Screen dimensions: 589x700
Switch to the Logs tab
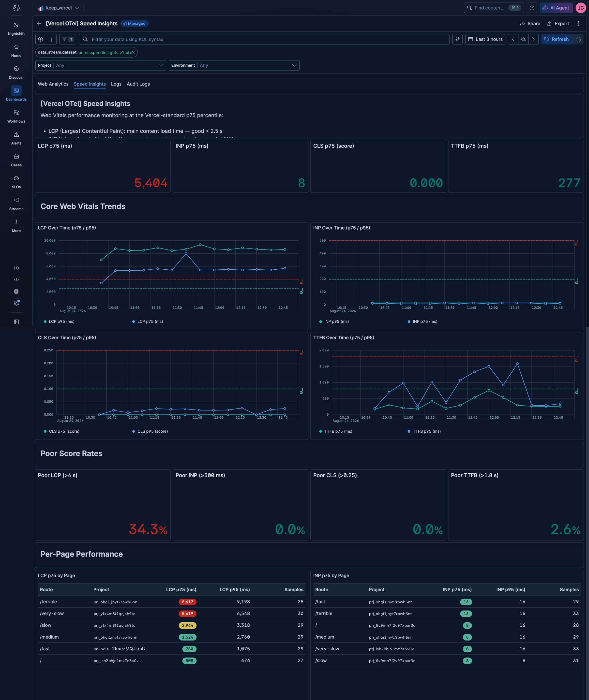pos(116,84)
